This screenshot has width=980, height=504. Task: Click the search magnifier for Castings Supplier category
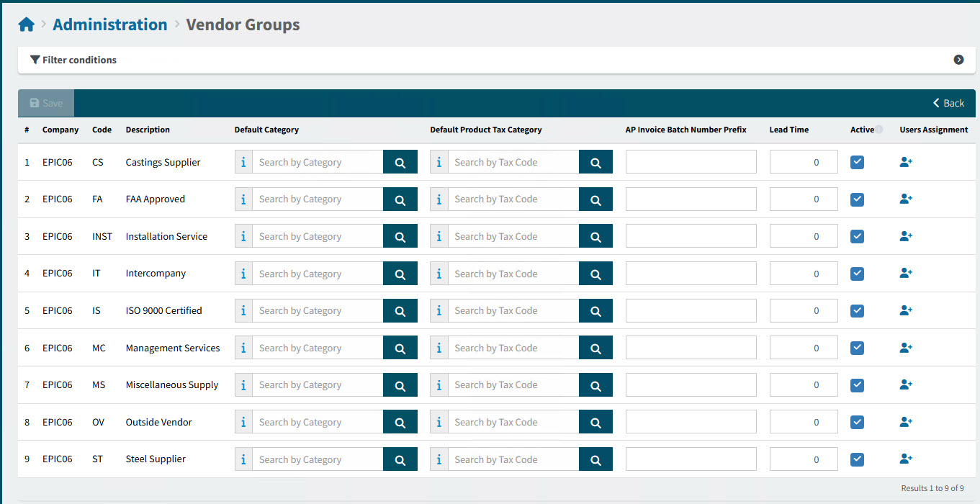tap(400, 161)
